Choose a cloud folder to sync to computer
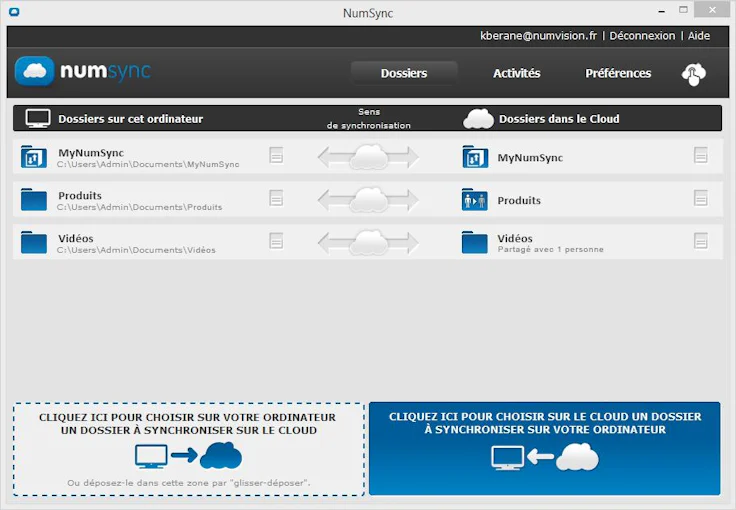Image resolution: width=736 pixels, height=510 pixels. coord(544,449)
